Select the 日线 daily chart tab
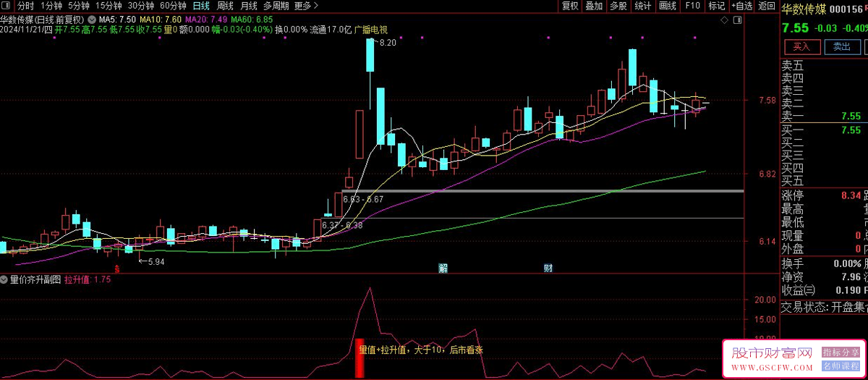The width and height of the screenshot is (868, 380). click(x=201, y=6)
